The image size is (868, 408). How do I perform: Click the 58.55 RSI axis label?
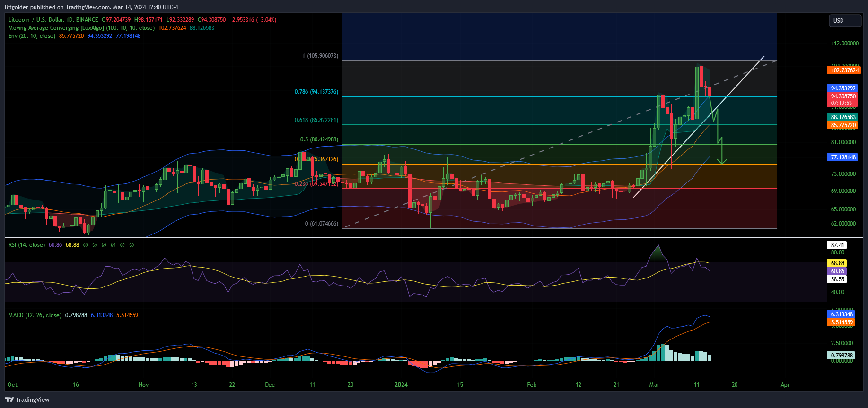click(x=838, y=279)
